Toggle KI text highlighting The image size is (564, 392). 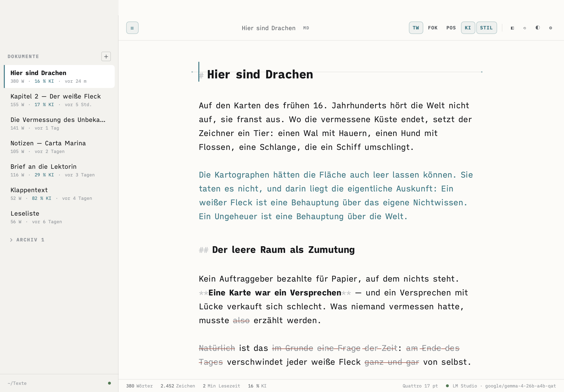[468, 28]
